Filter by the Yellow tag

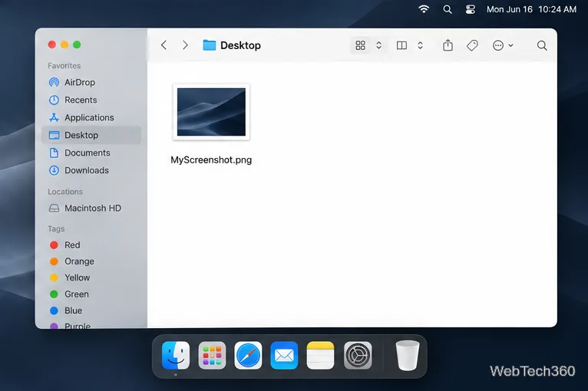(x=91, y=278)
